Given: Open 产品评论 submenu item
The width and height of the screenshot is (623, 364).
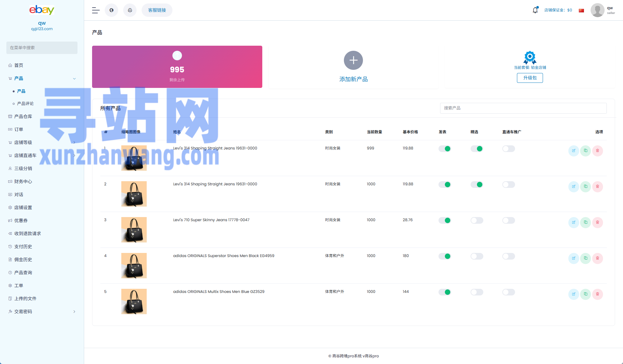Looking at the screenshot, I should pyautogui.click(x=25, y=104).
